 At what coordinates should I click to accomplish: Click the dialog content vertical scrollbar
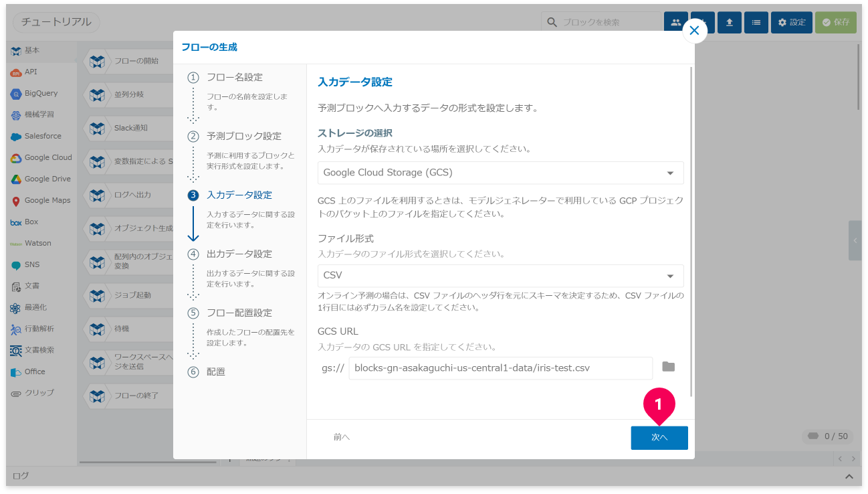691,231
